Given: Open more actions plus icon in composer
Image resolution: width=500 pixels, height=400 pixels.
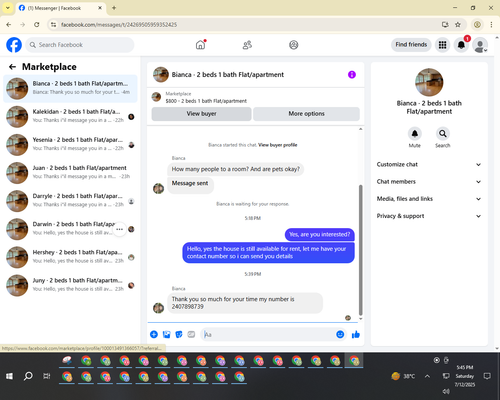Looking at the screenshot, I should 154,334.
